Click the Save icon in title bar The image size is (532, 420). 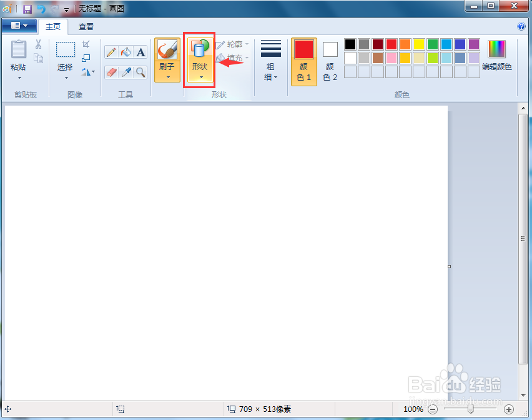[x=27, y=9]
